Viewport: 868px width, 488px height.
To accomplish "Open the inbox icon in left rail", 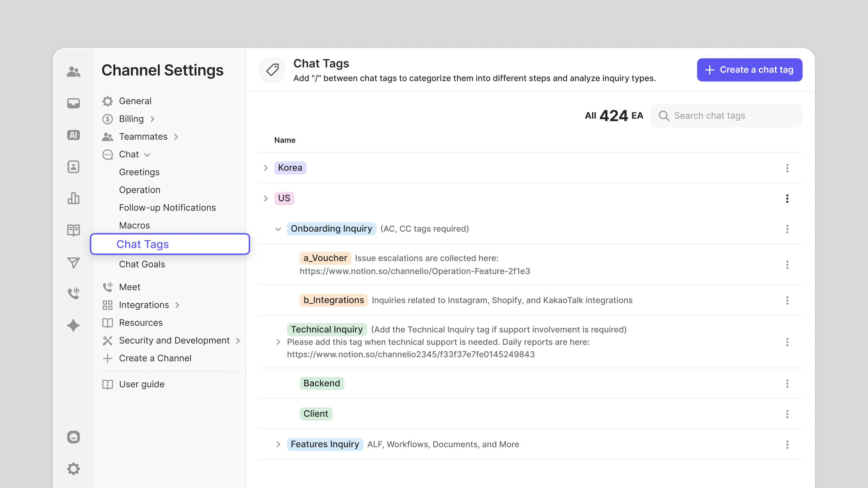I will 73,103.
